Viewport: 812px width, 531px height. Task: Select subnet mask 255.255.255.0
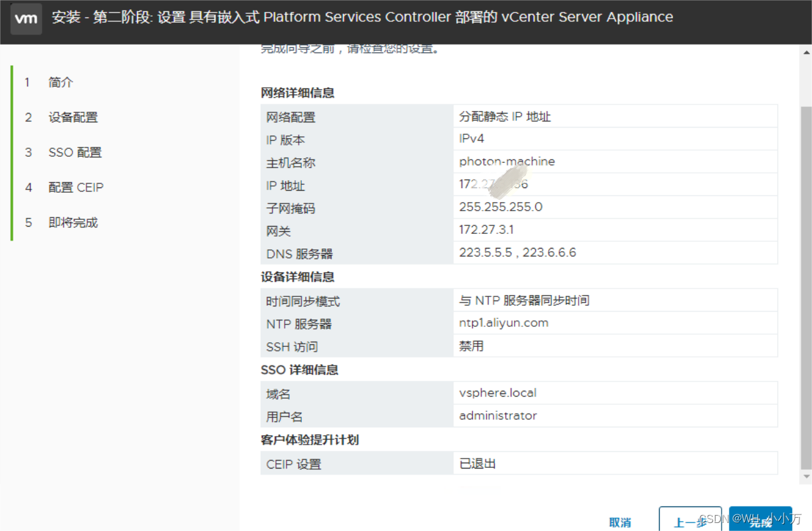point(501,207)
